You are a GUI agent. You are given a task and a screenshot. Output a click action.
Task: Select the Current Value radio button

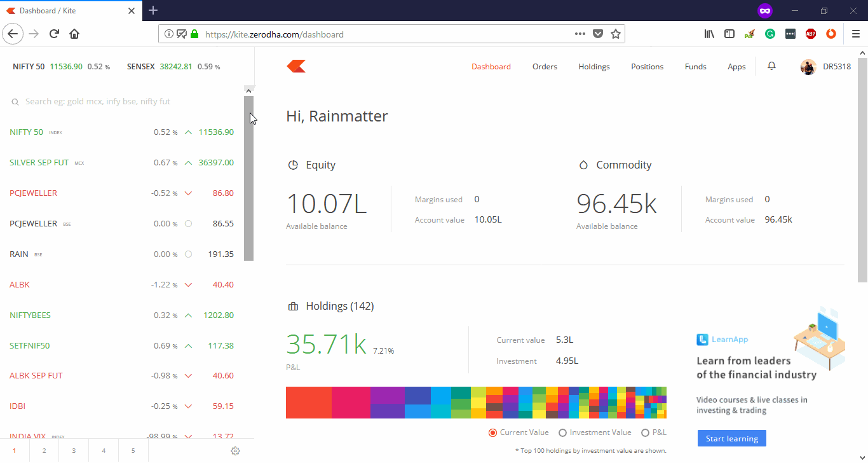(492, 432)
